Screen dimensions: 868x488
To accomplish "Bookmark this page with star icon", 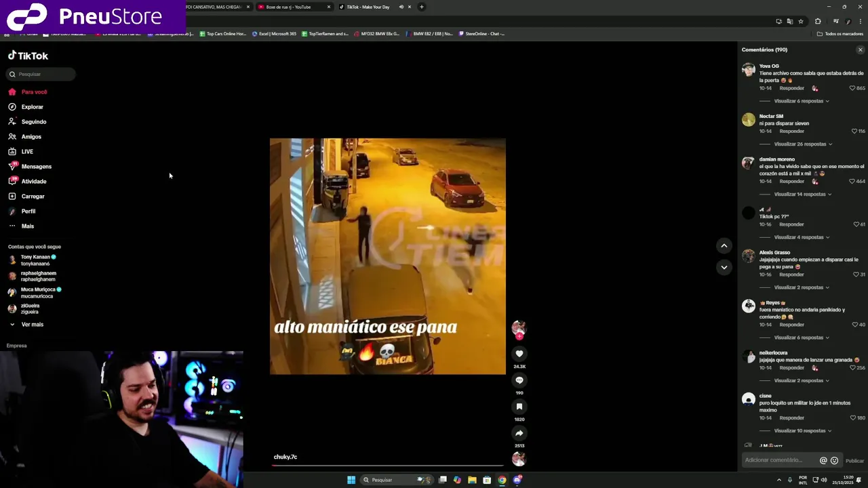I will [x=801, y=21].
